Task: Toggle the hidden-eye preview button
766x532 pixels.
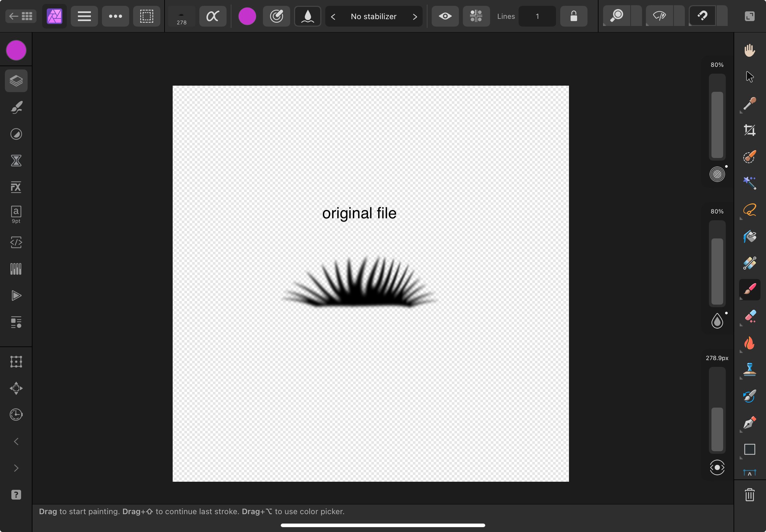Action: 659,16
